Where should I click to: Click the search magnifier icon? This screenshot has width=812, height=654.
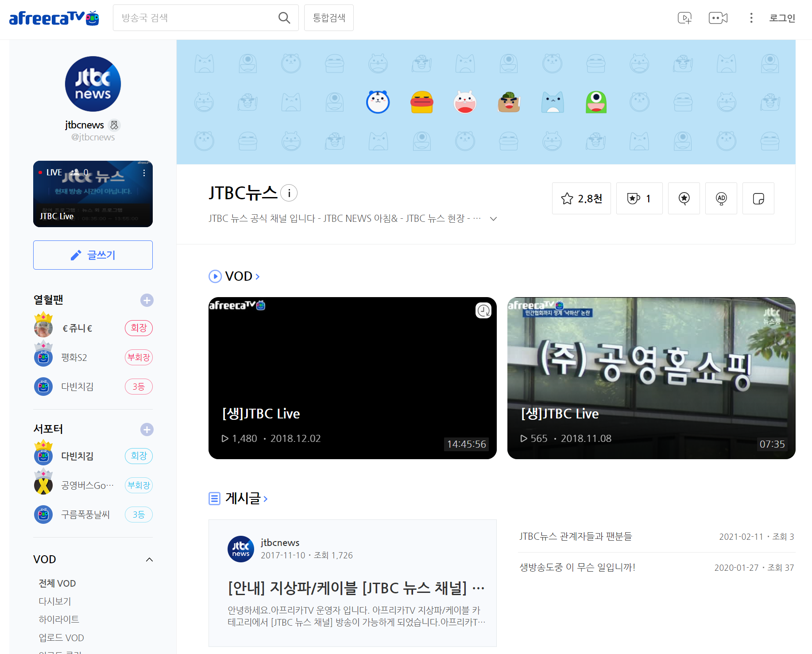pos(284,18)
